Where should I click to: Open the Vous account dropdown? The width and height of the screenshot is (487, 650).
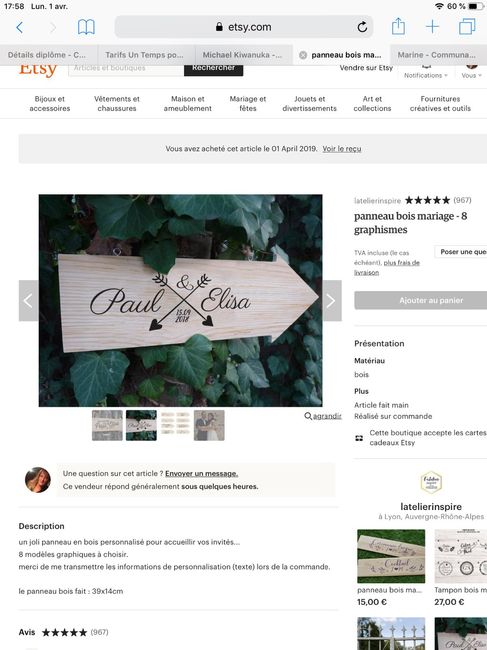(x=471, y=75)
